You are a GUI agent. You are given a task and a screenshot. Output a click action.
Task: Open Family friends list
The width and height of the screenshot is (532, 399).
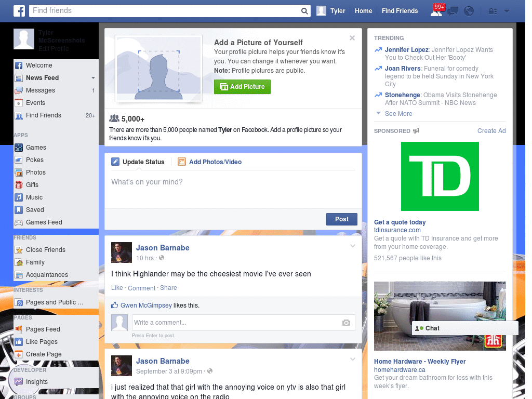56,262
